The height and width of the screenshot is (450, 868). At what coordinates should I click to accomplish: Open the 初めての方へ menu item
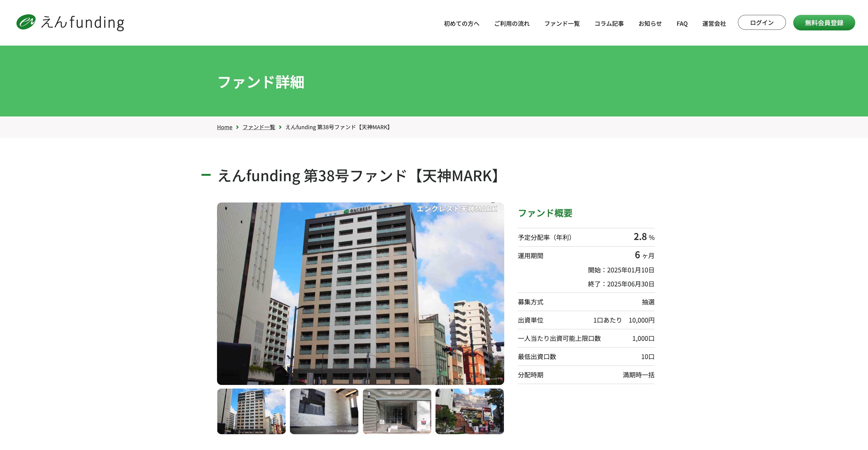tap(461, 24)
